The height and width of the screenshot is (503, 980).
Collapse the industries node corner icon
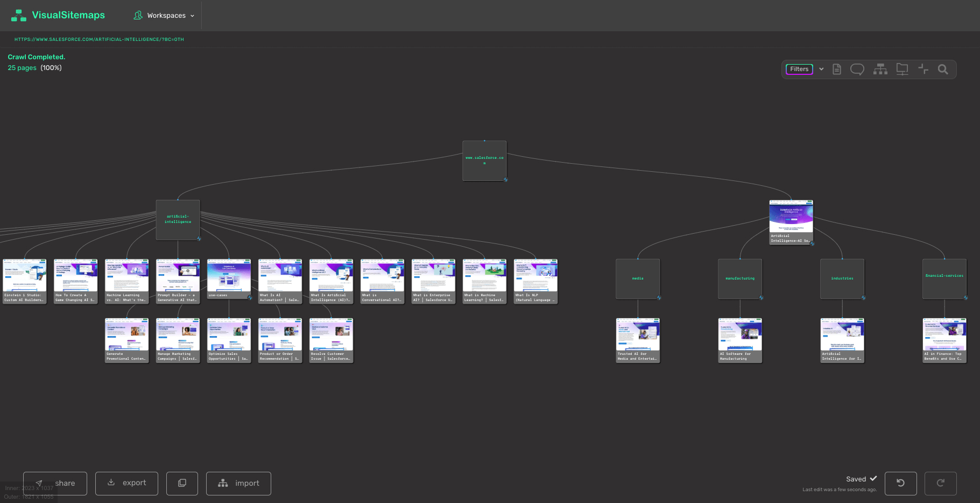click(863, 297)
